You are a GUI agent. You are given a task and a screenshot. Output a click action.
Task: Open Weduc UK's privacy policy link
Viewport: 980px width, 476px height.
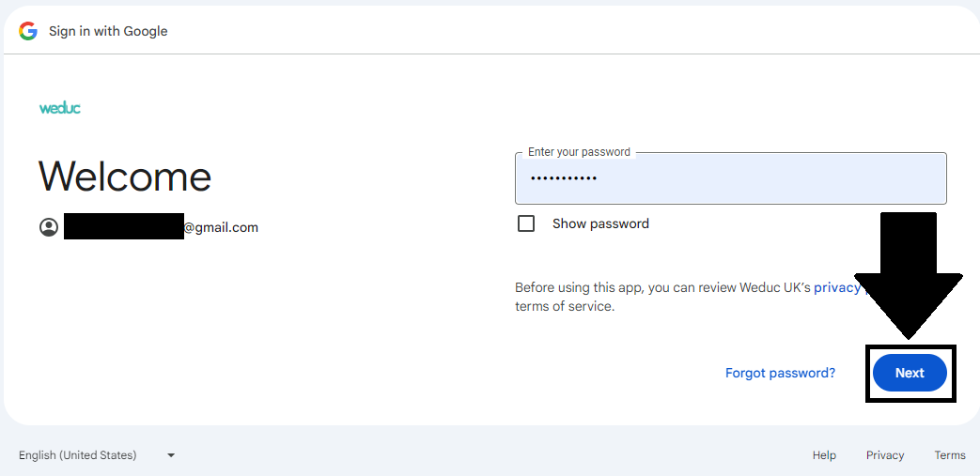click(836, 287)
